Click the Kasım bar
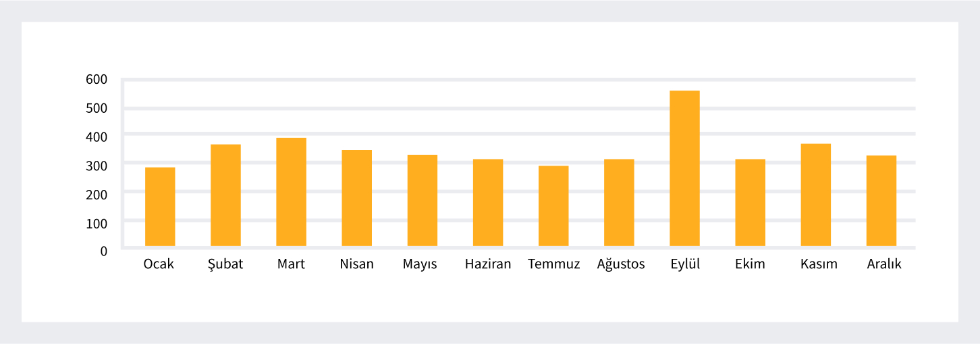This screenshot has width=980, height=344. point(815,195)
